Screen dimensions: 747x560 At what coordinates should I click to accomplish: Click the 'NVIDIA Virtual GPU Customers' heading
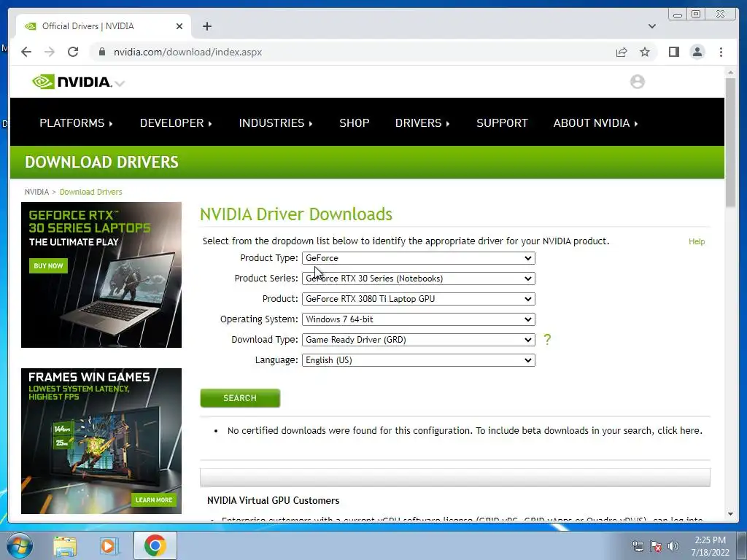[x=273, y=500]
